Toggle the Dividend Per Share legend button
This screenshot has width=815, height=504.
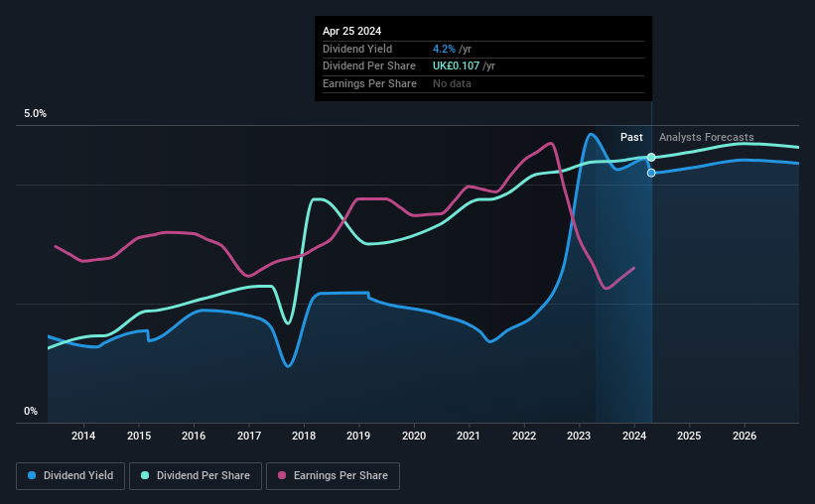point(196,476)
